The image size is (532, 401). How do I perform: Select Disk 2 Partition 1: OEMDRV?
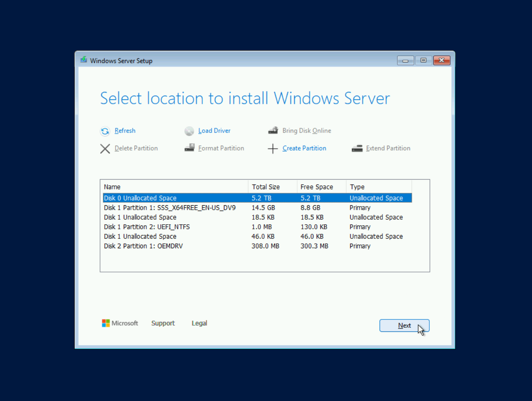point(257,246)
